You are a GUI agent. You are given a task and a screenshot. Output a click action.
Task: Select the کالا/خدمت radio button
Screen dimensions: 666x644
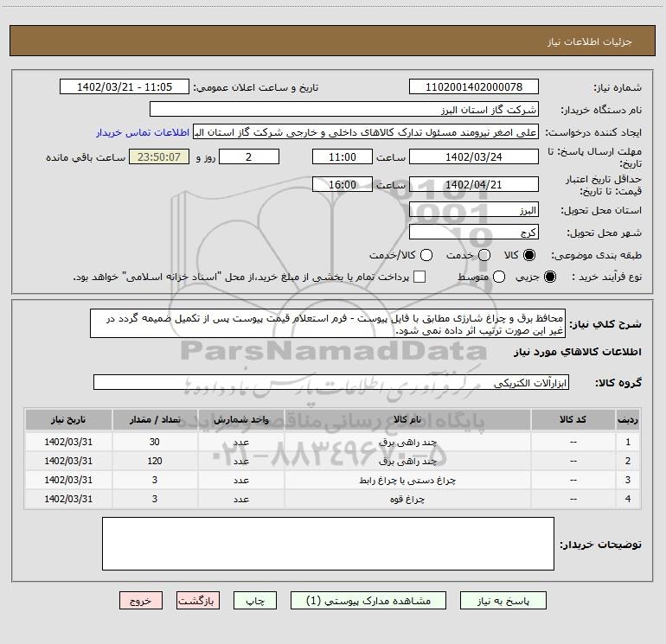(x=426, y=255)
